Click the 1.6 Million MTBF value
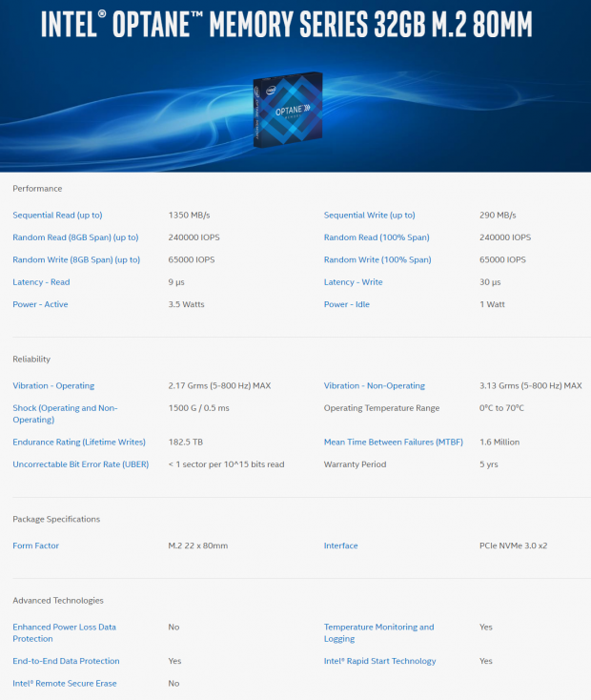This screenshot has height=700, width=591. [499, 442]
